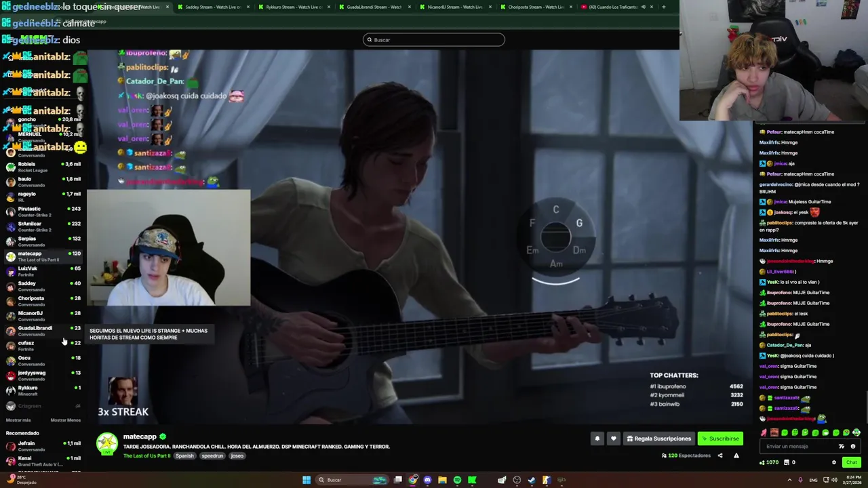Image resolution: width=868 pixels, height=488 pixels.
Task: Click the Kick search bar labeled Buscar
Action: tap(434, 40)
